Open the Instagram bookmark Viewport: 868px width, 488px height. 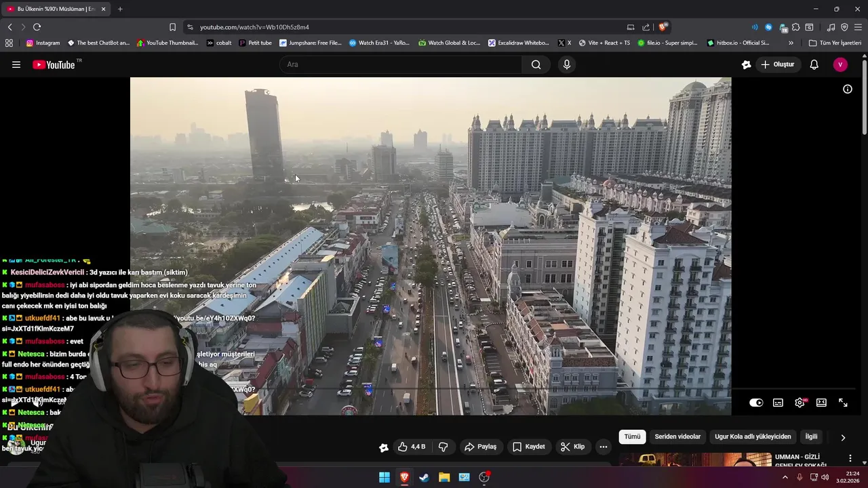pyautogui.click(x=43, y=43)
